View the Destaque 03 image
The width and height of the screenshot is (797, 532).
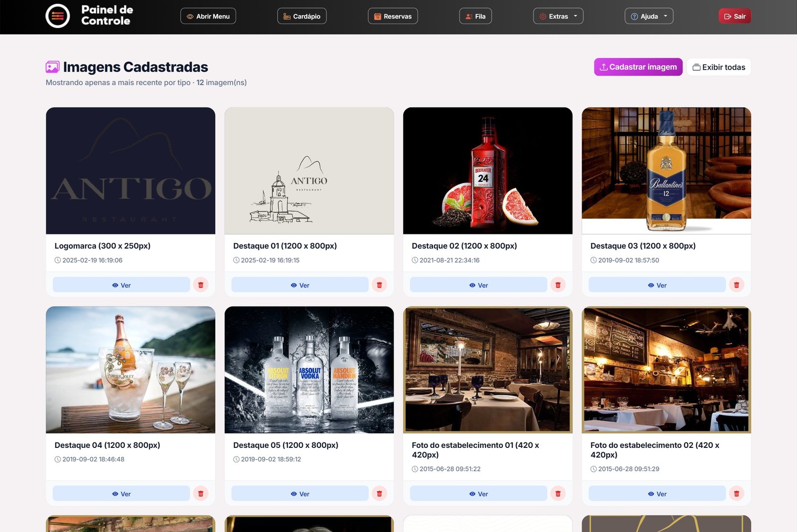657,285
